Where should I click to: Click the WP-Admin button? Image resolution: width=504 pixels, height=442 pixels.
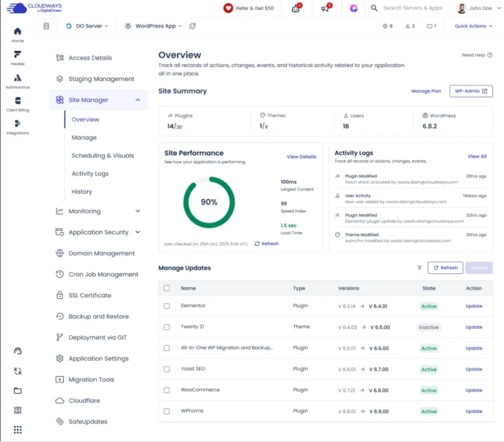pyautogui.click(x=471, y=91)
